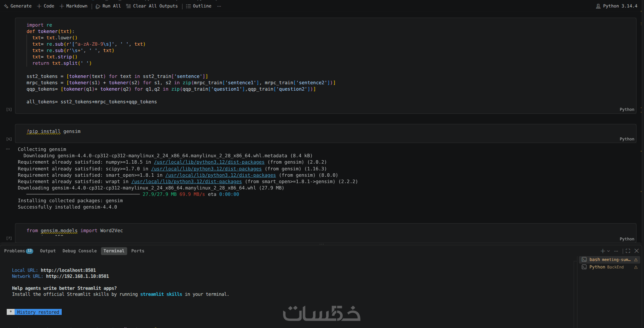
Task: Change language mode of the Word2Vec cell
Action: coord(627,239)
